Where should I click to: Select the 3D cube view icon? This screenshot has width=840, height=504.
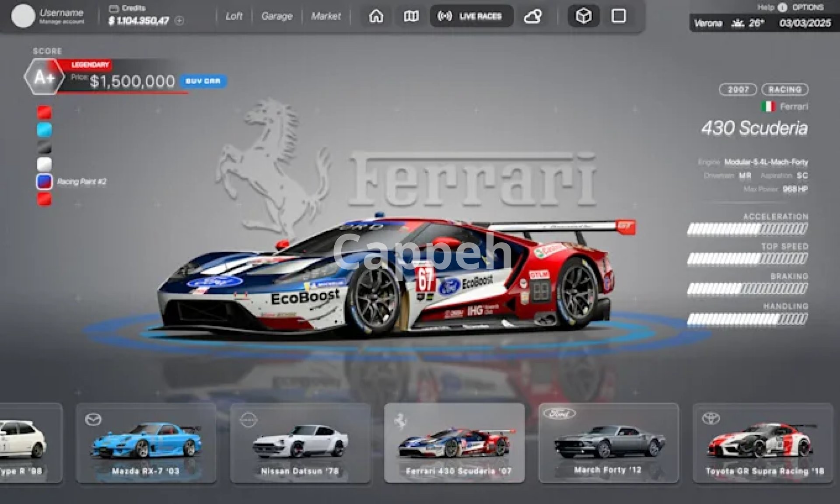[x=583, y=16]
